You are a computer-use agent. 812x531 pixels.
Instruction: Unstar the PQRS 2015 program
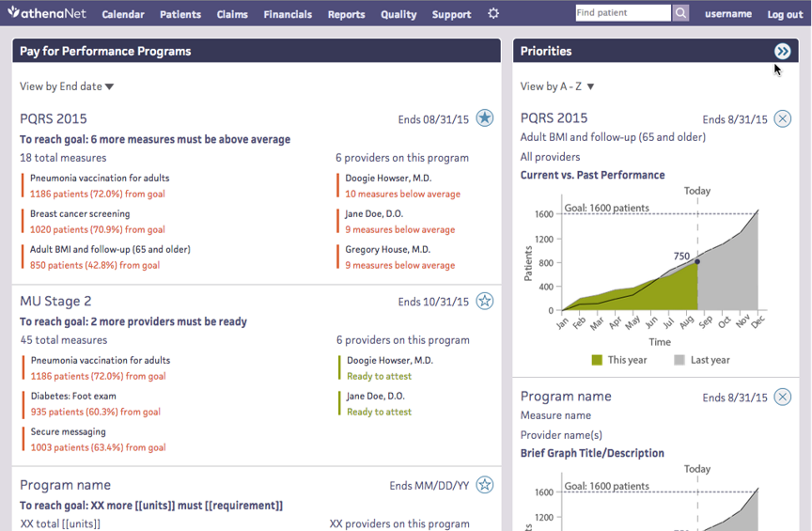[x=484, y=117]
